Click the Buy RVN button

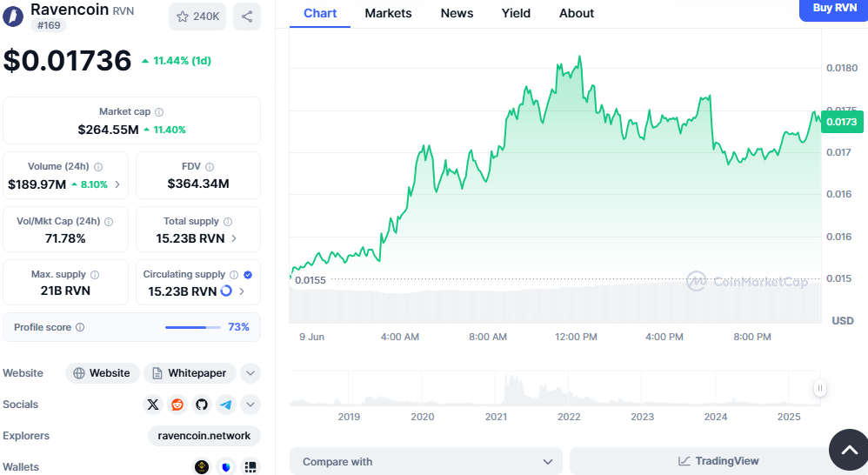pyautogui.click(x=833, y=9)
